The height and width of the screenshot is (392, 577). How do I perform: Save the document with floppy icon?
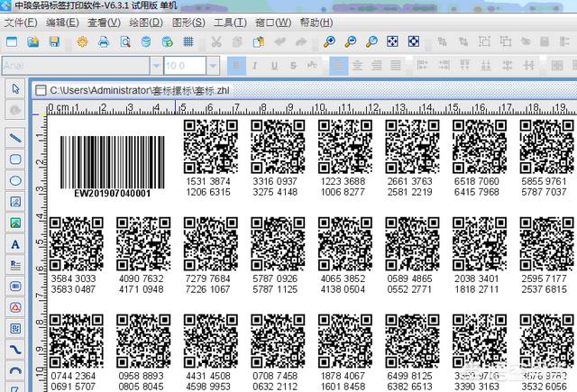(x=54, y=42)
